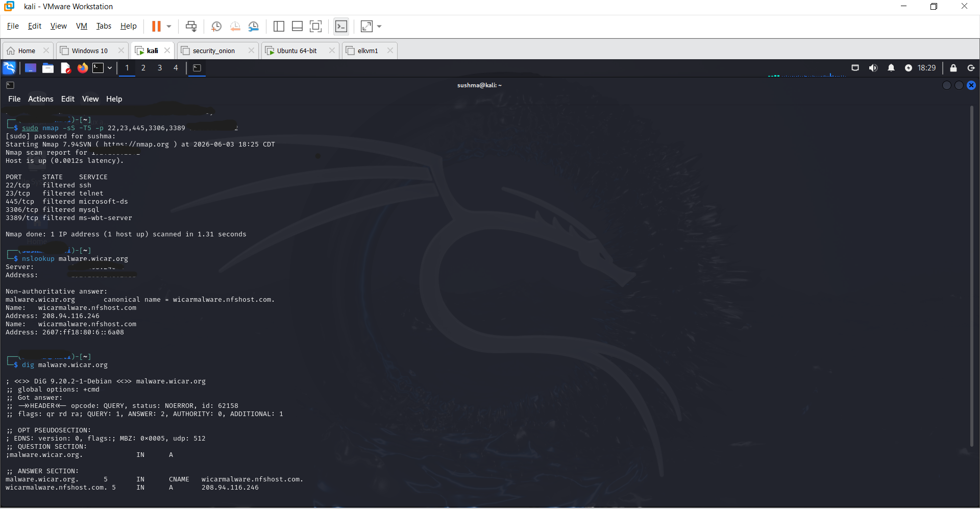Close the sushma@kali terminal window
This screenshot has width=980, height=509.
[x=971, y=85]
